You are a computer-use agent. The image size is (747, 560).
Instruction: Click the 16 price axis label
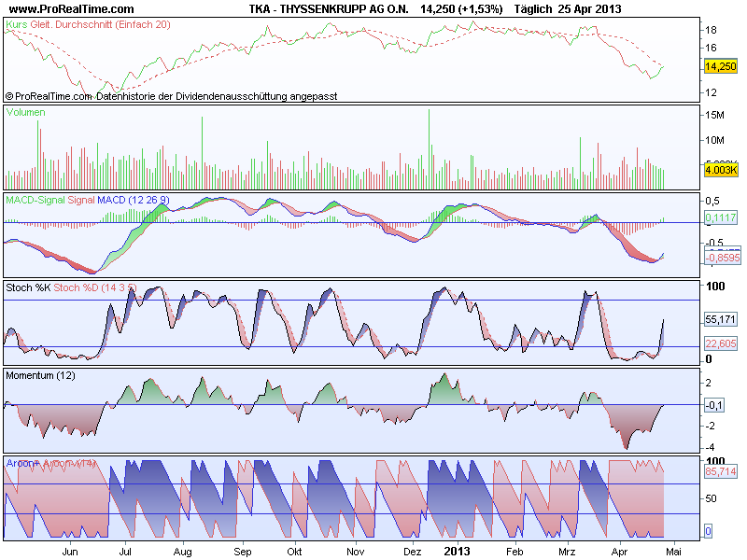(x=711, y=48)
